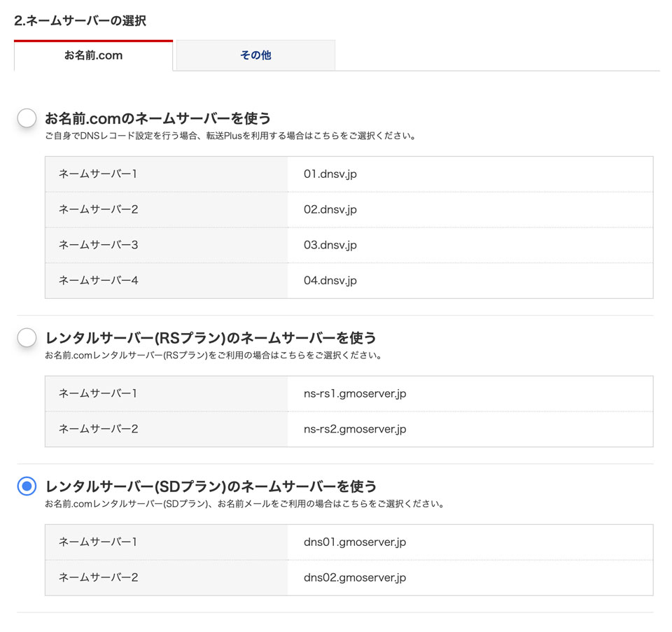Switch to the その他 tab

pyautogui.click(x=255, y=55)
